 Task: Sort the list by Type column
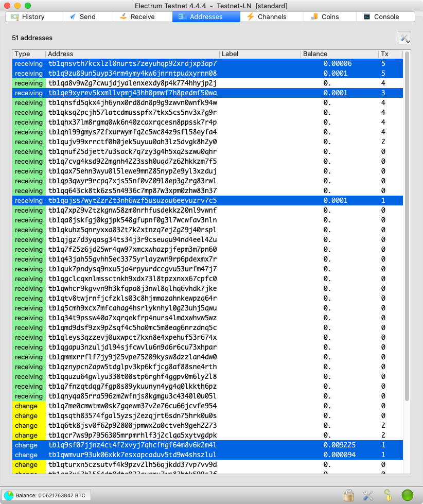tap(29, 54)
